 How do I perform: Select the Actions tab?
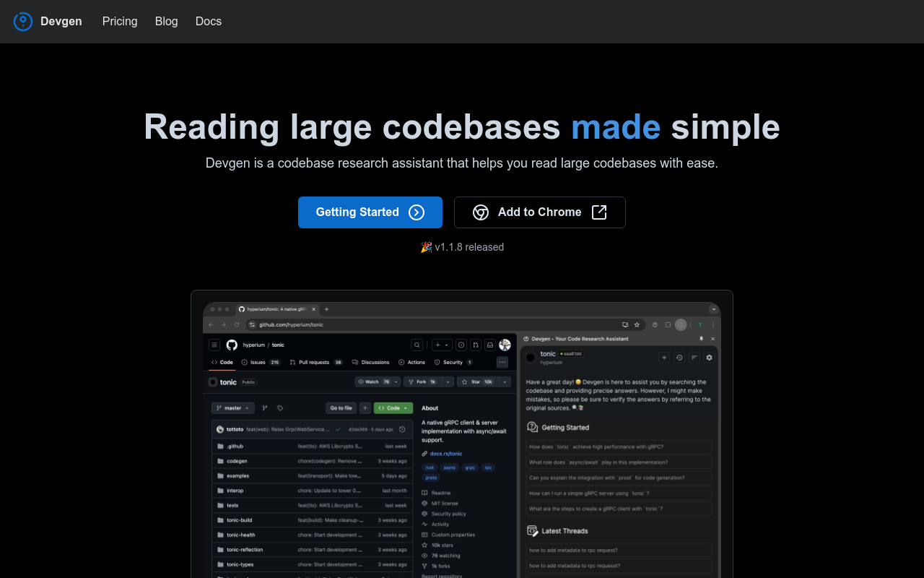412,363
